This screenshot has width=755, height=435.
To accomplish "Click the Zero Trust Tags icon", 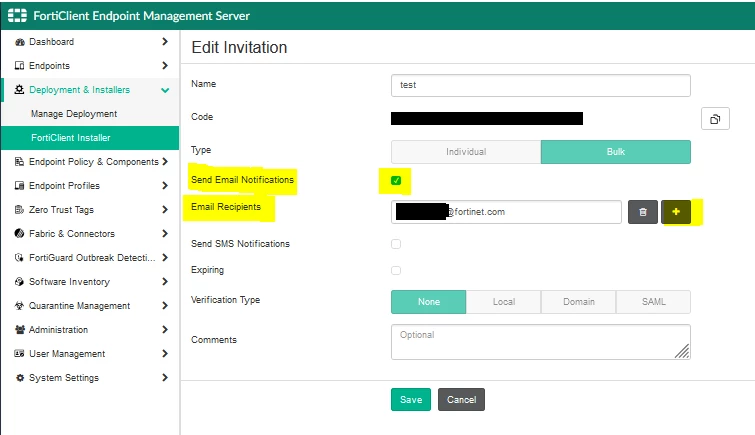I will (19, 210).
